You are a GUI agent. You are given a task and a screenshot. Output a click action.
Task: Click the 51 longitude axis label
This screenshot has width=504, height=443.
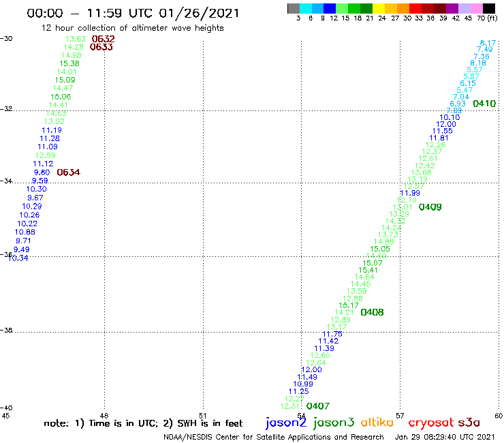tap(202, 416)
